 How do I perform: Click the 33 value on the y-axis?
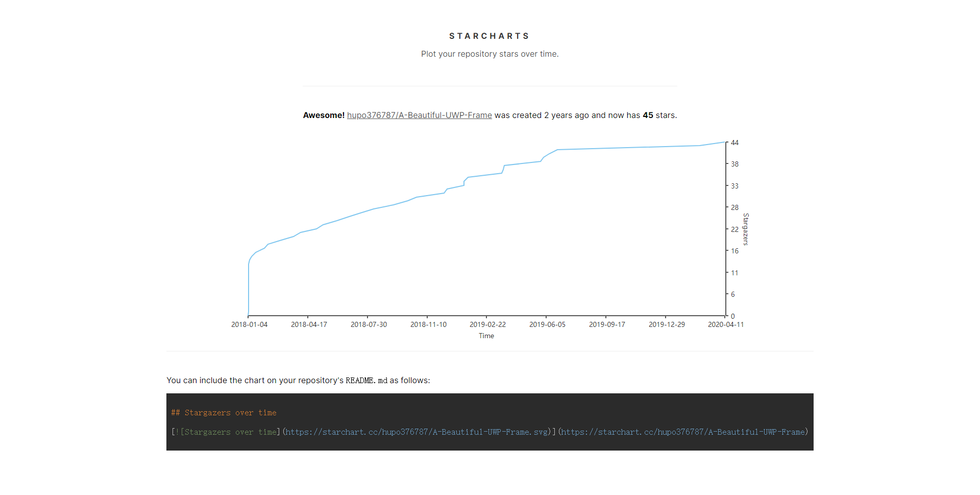coord(734,186)
